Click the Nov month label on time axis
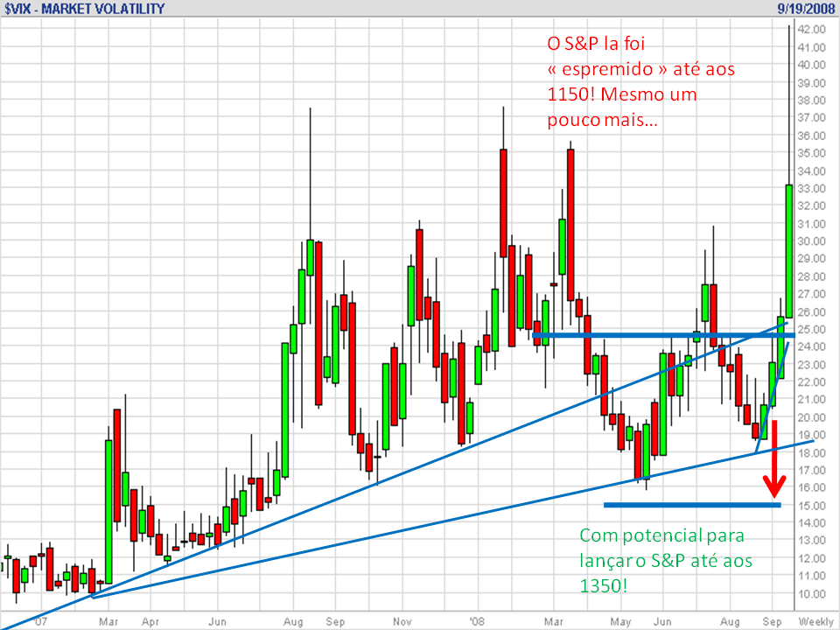Viewport: 840px width, 630px height. point(402,621)
